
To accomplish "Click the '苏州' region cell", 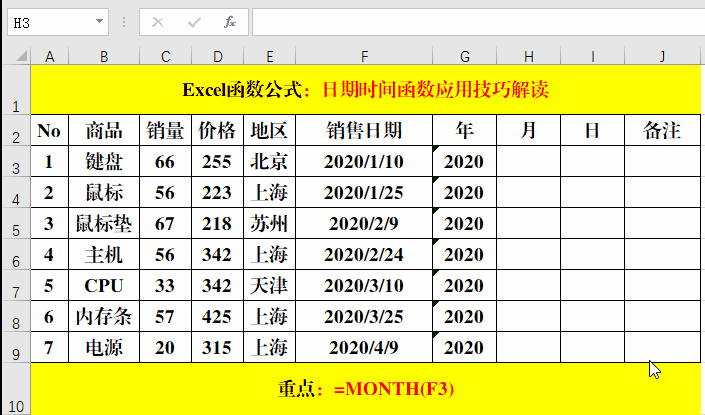I will pos(269,223).
